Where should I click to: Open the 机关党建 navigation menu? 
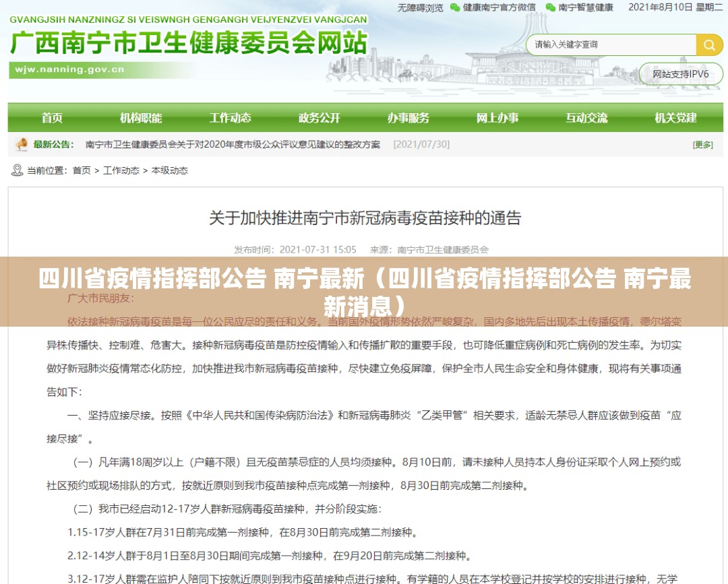pos(676,118)
